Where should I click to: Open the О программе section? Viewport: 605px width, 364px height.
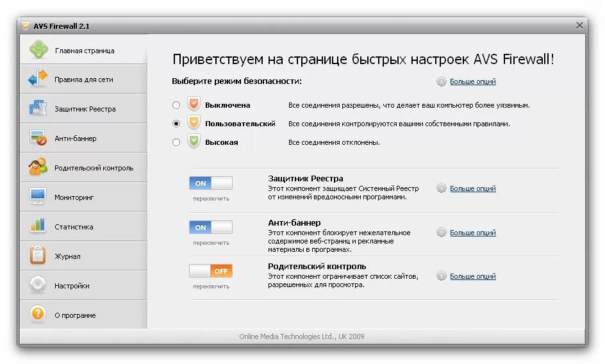pos(83,315)
